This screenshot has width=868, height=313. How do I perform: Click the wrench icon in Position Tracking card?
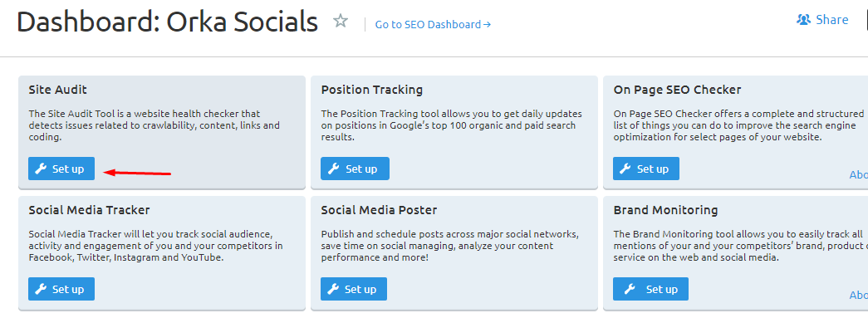pyautogui.click(x=333, y=169)
